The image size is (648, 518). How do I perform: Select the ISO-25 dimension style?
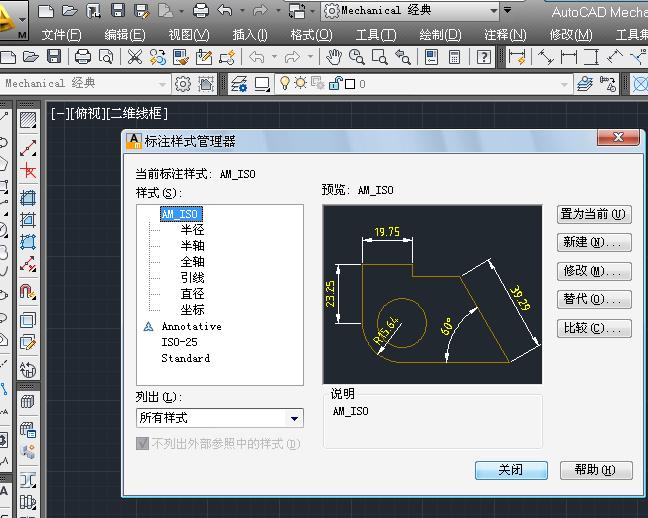click(x=179, y=342)
